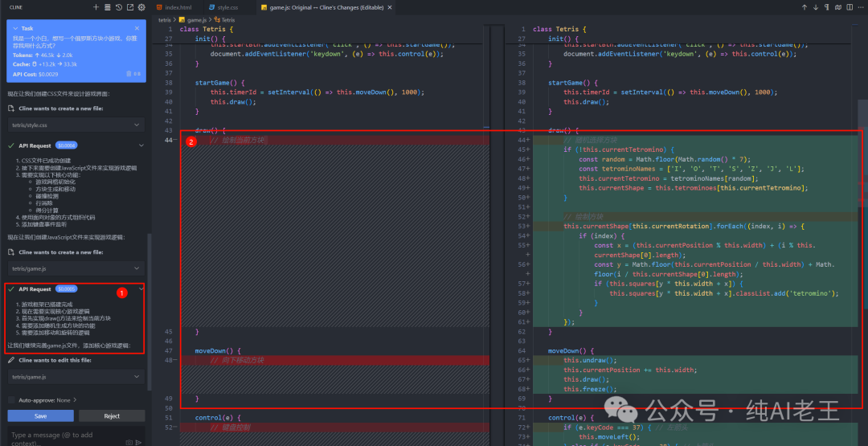Split the editor right
The height and width of the screenshot is (446, 868).
click(848, 7)
